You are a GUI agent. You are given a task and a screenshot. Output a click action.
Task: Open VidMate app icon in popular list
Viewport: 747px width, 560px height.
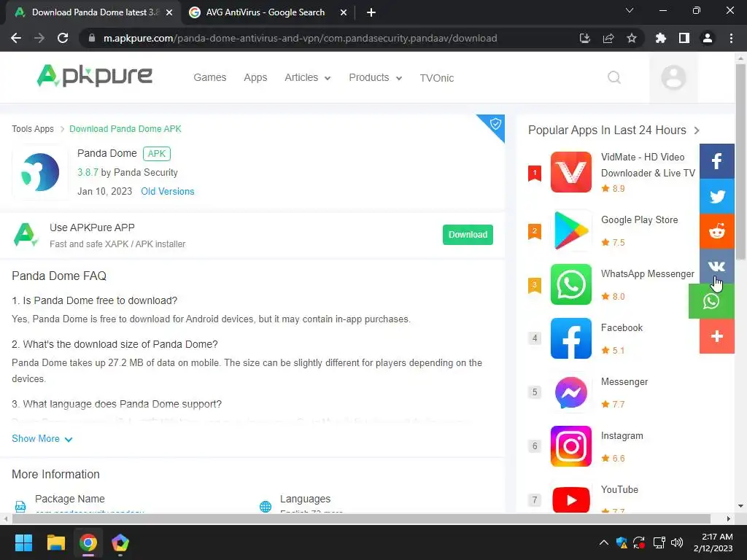570,172
